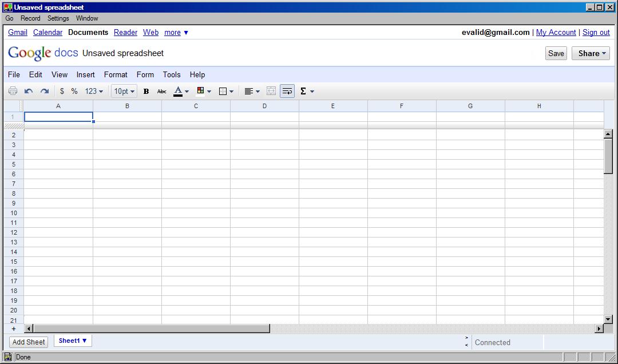Toggle the wrap text button

pos(287,91)
